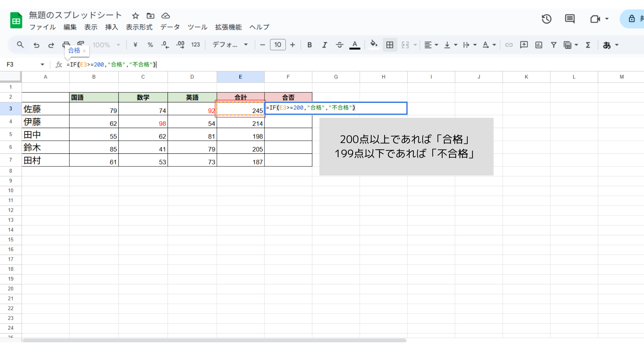The width and height of the screenshot is (644, 351).
Task: Click the create filter icon
Action: (x=554, y=45)
